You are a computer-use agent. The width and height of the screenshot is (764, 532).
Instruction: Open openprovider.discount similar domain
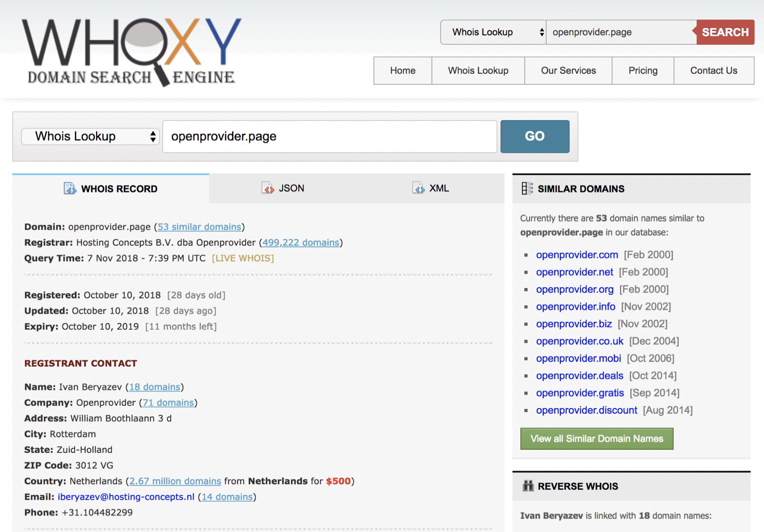pos(586,410)
